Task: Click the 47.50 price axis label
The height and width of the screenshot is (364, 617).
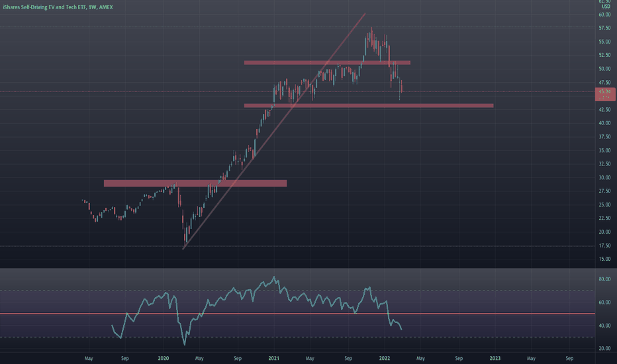Action: coord(604,83)
